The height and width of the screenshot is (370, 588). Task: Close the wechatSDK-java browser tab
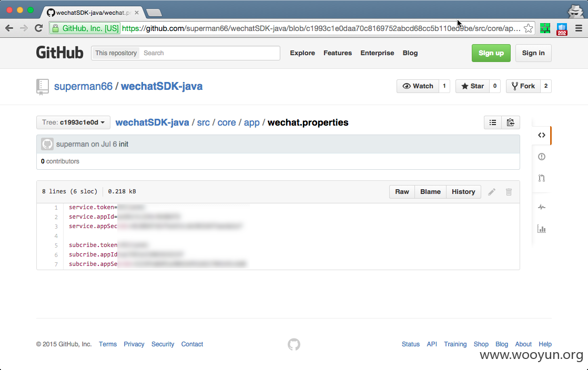click(137, 13)
